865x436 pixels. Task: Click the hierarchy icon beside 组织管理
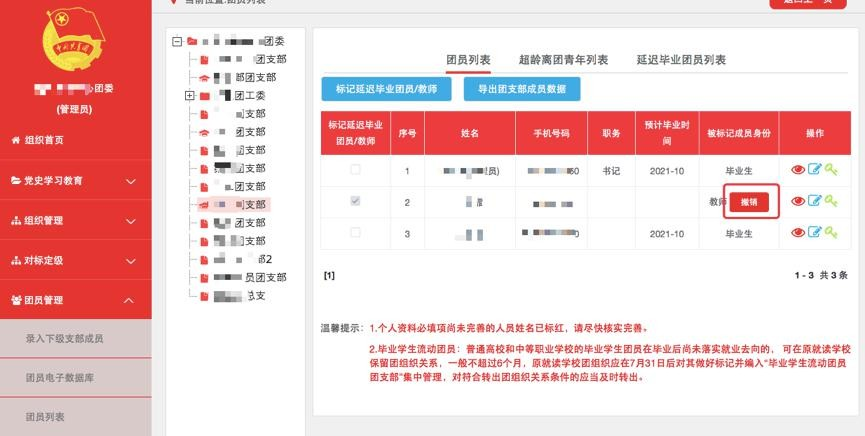(x=15, y=221)
